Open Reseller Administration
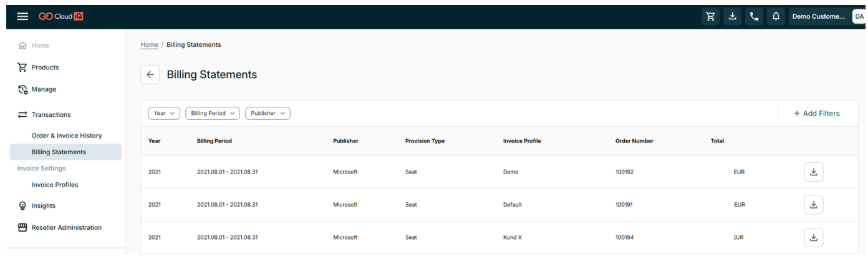Viewport: 868px width, 256px height. [65, 227]
